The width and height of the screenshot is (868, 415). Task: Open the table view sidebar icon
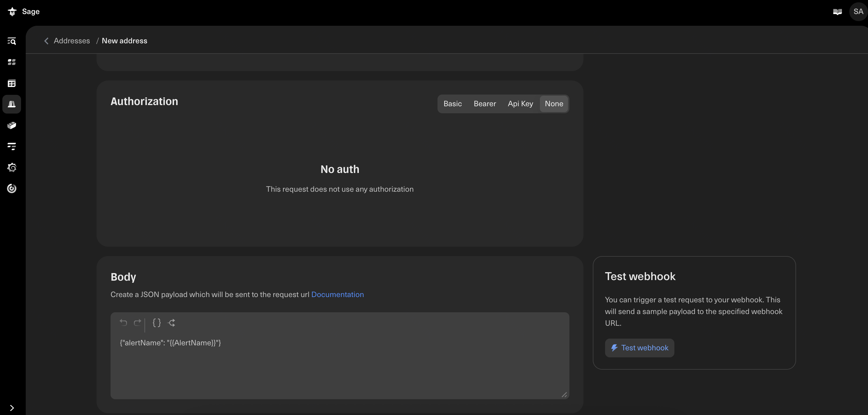click(12, 83)
